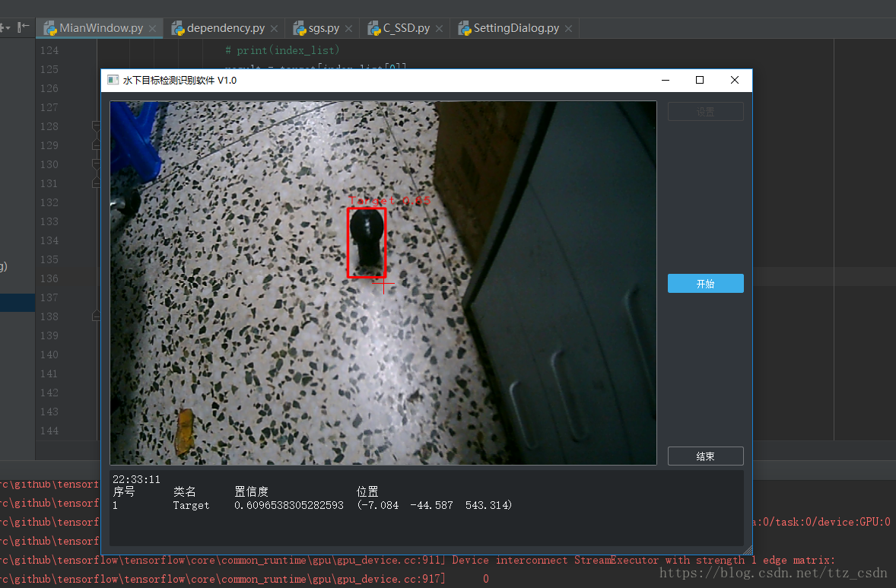Collapse the code fold marker at line 130

click(x=96, y=164)
